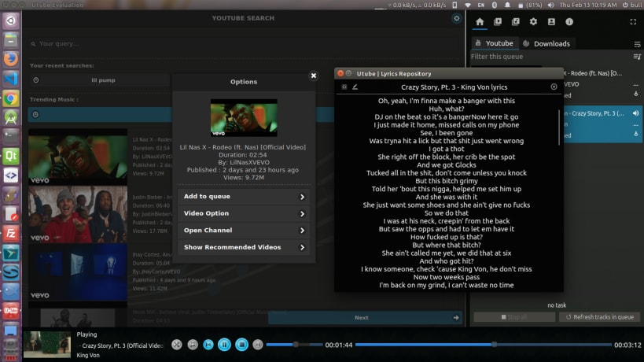Open the account profile icon in top toolbar
The width and height of the screenshot is (644, 362).
[551, 22]
